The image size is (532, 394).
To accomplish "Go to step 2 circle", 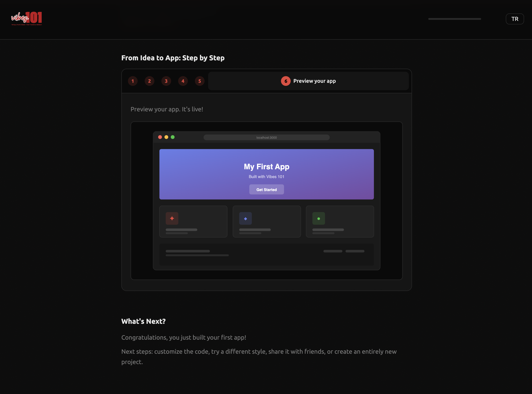I will 149,81.
